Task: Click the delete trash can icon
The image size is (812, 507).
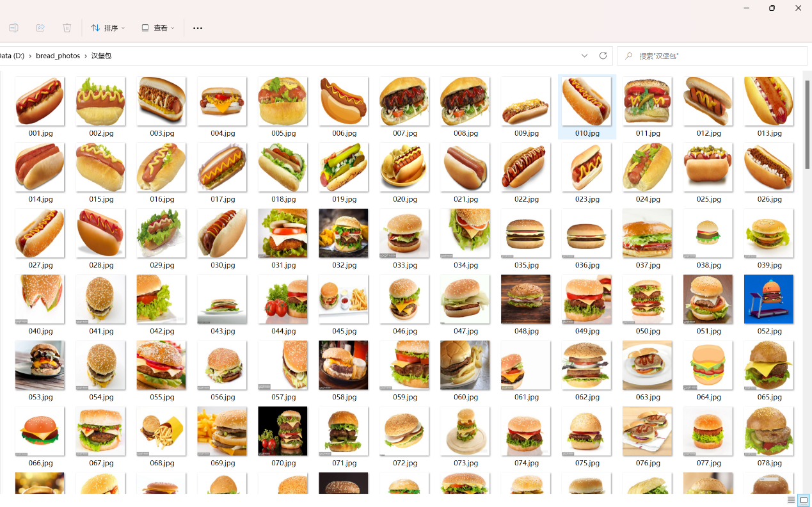Action: click(67, 28)
